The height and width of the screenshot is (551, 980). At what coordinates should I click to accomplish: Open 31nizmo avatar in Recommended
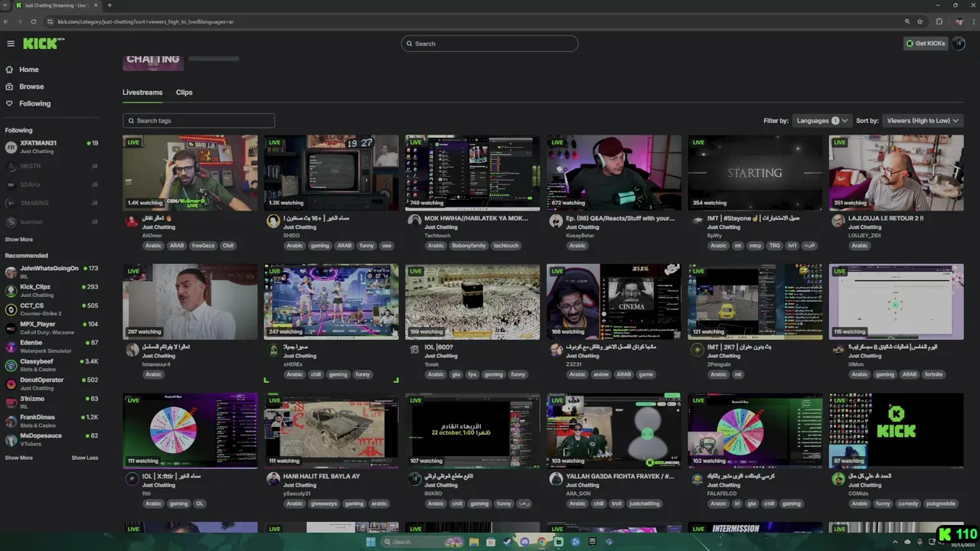(x=11, y=403)
